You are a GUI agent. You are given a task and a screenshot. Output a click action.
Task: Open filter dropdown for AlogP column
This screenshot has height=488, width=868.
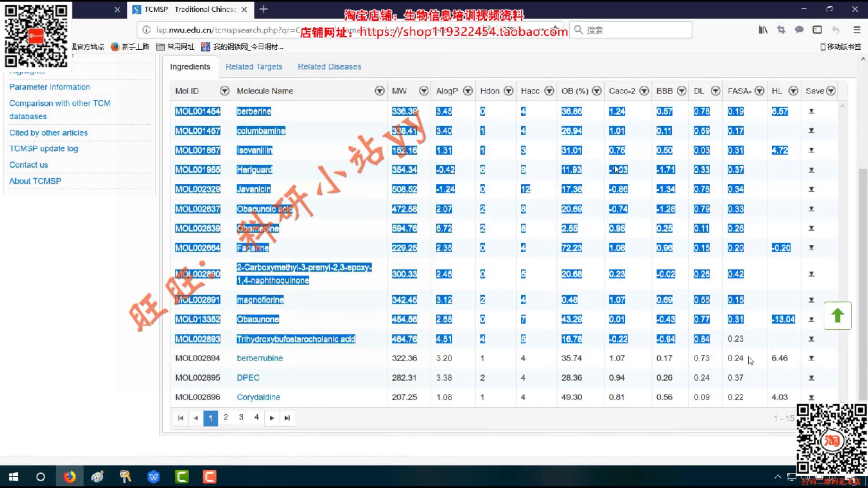point(468,91)
